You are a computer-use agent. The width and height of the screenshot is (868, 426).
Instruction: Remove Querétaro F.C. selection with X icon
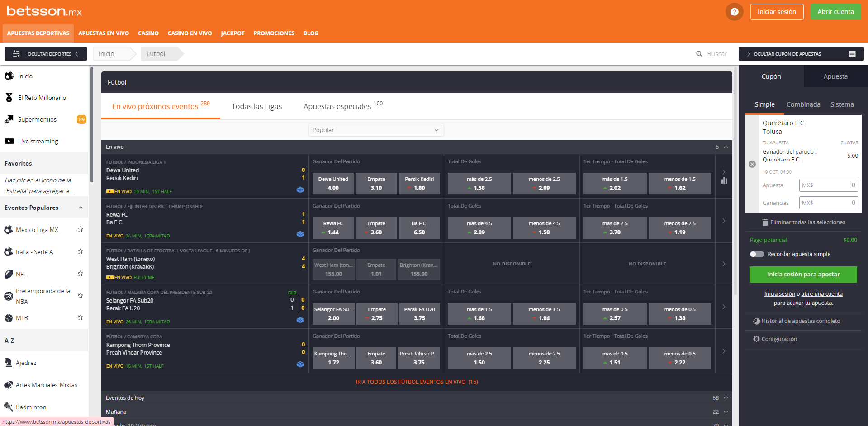point(752,164)
